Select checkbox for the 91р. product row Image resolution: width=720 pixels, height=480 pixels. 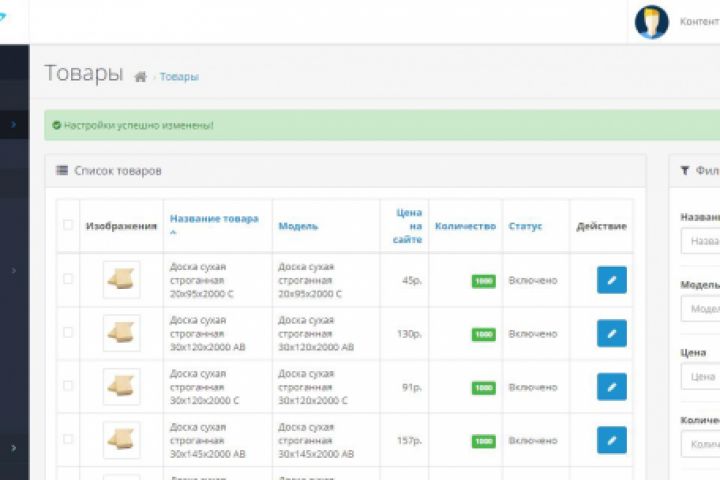68,386
